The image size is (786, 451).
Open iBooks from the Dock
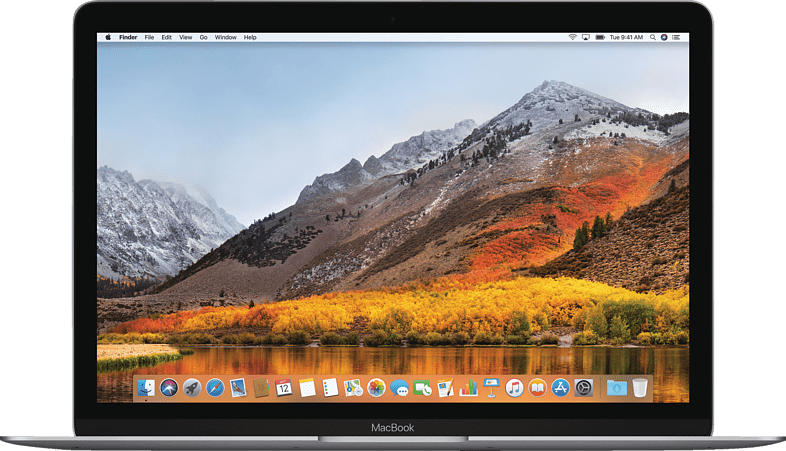(x=537, y=388)
